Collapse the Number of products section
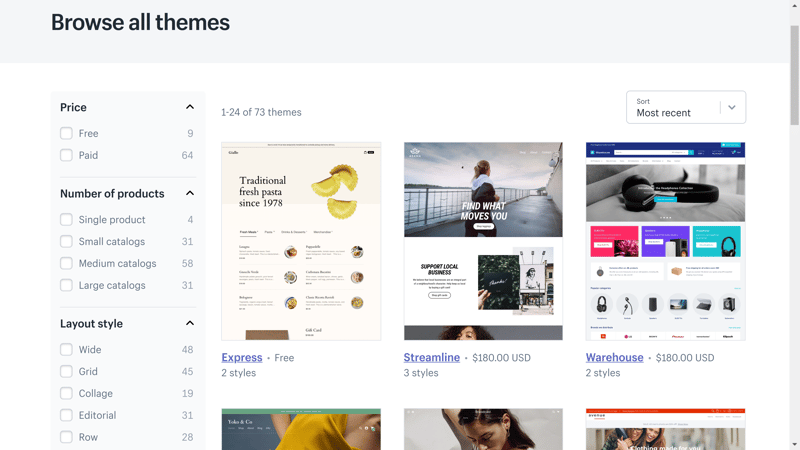Image resolution: width=800 pixels, height=450 pixels. click(x=190, y=193)
